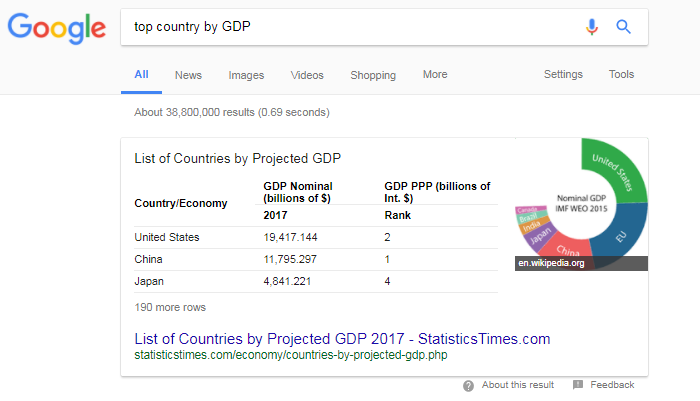Open the Google logo homepage link
This screenshot has height=401, width=700.
tap(57, 29)
